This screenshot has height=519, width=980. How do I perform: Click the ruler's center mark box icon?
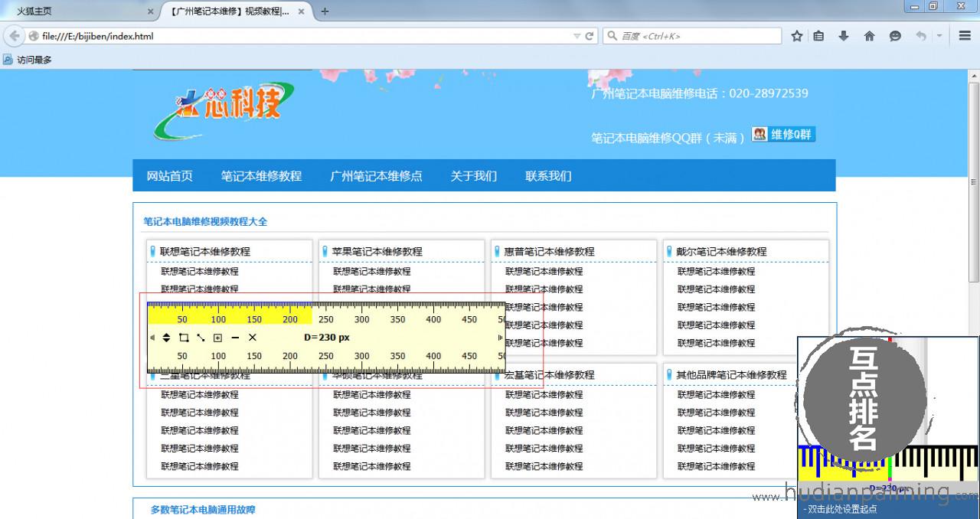[217, 338]
